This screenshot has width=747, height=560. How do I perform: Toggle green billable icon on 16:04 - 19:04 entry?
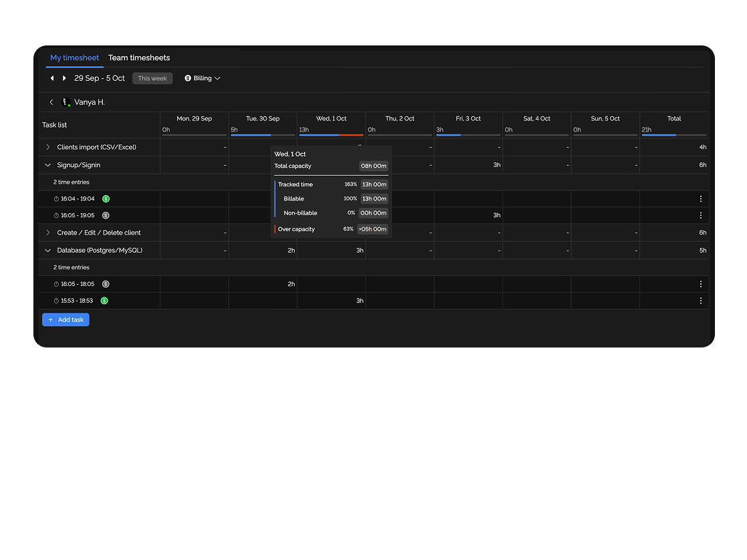click(x=106, y=198)
